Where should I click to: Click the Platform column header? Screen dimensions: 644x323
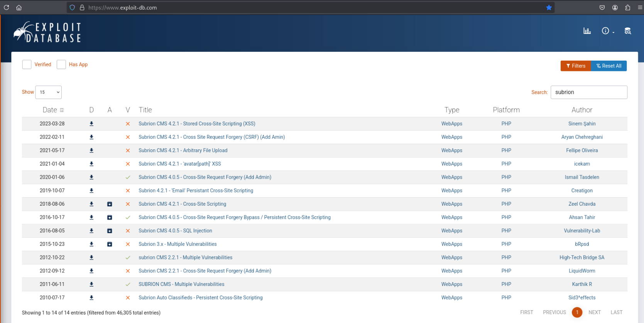[506, 110]
